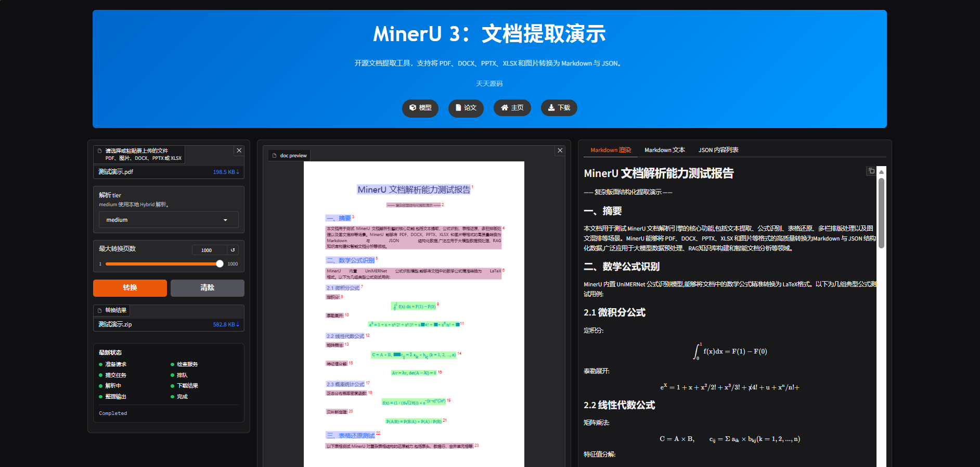Click the 最大转换页数 slider handle

point(220,264)
